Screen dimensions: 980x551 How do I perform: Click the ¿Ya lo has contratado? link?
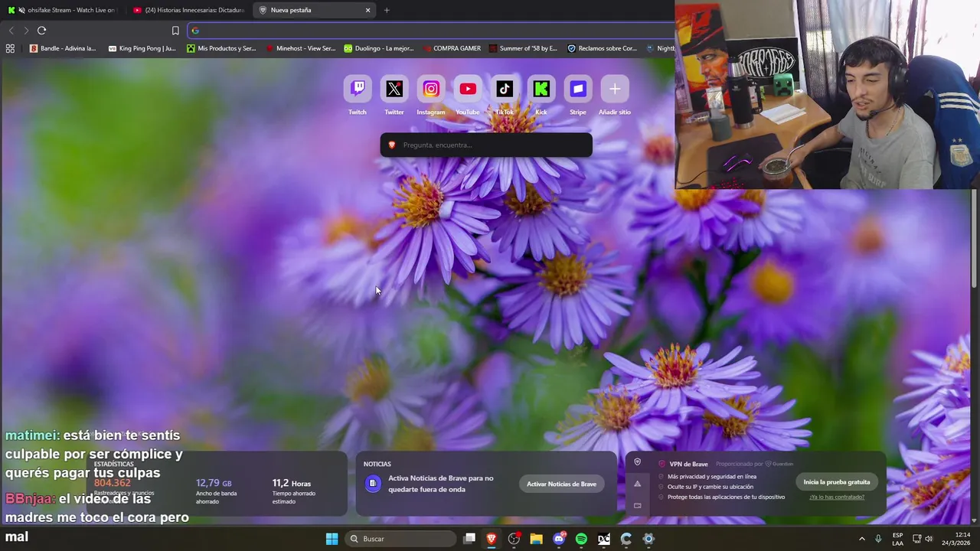[837, 497]
